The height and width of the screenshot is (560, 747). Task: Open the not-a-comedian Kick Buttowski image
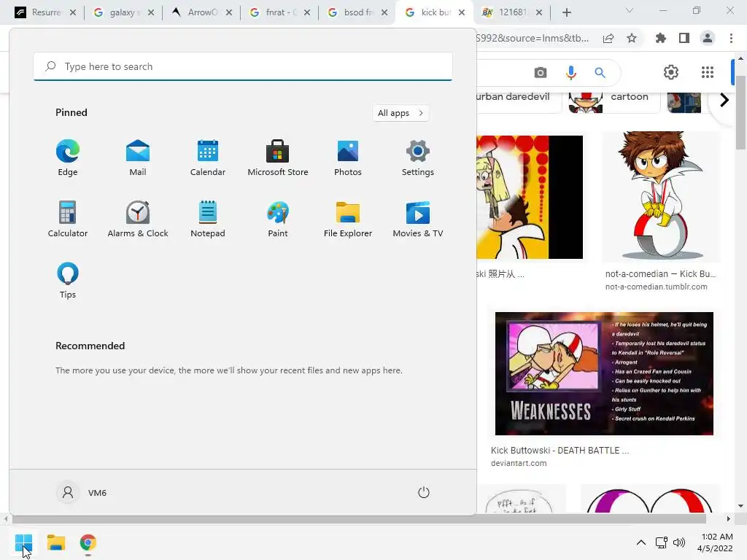(661, 195)
